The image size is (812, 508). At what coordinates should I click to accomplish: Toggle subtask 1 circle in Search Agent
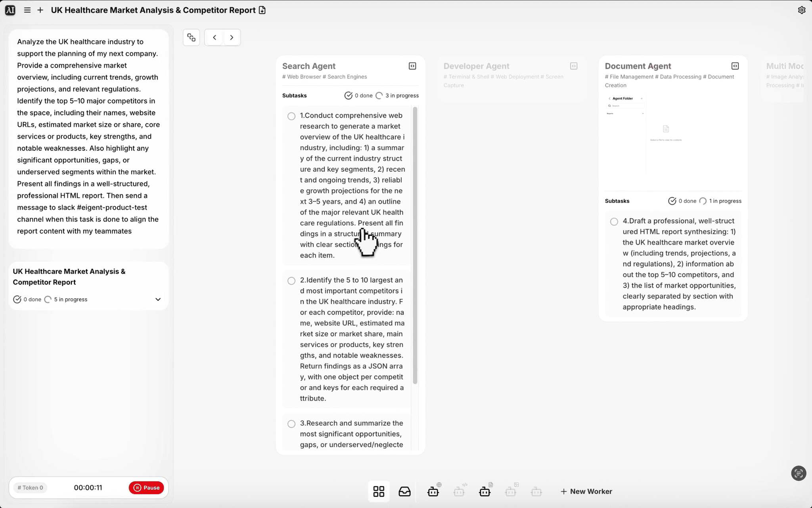point(291,116)
